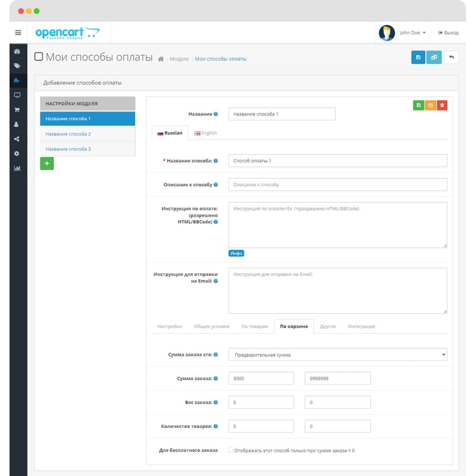The width and height of the screenshot is (476, 476).
Task: Open the По товарам tab
Action: 254,326
